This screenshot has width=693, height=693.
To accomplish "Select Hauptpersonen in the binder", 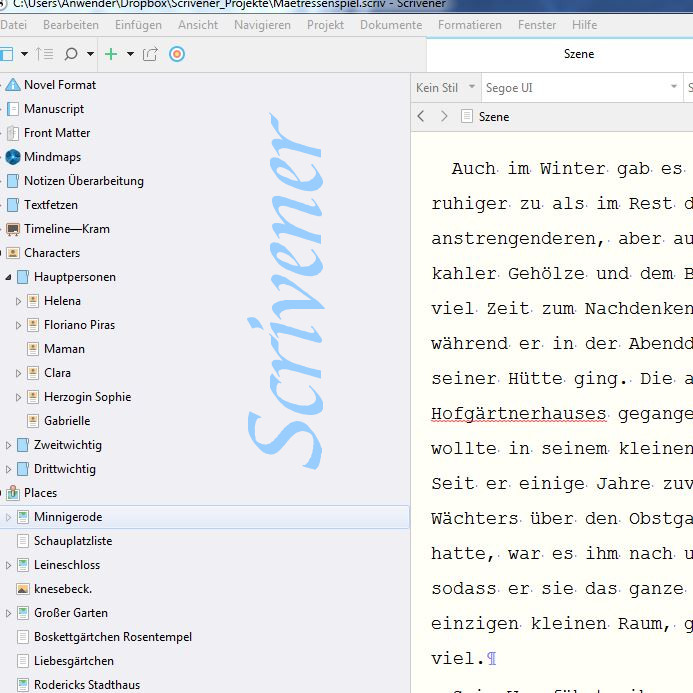I will (75, 277).
